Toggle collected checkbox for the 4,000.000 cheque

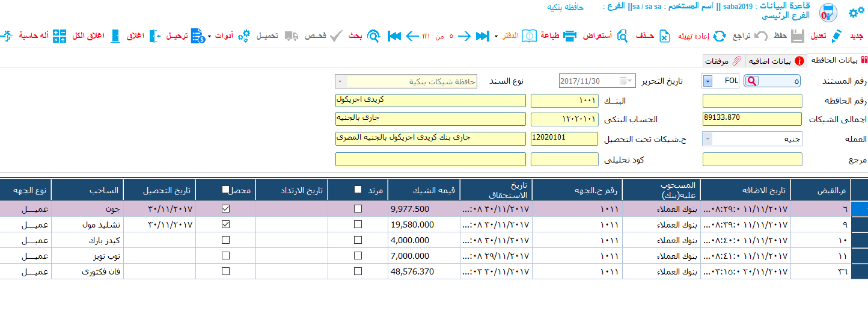(x=225, y=240)
